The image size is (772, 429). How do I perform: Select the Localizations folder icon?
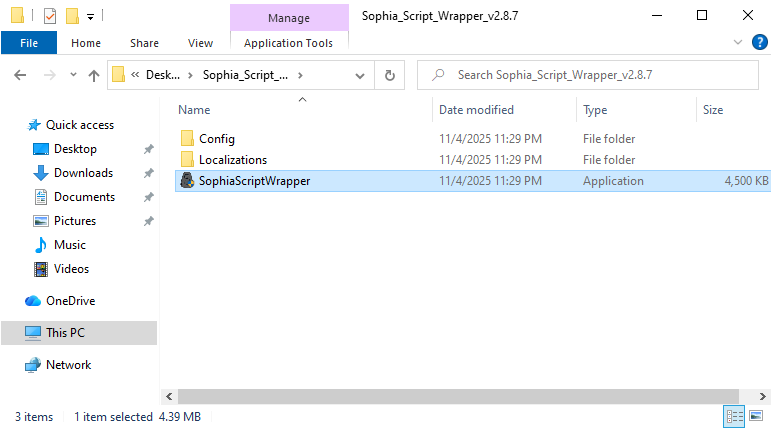pyautogui.click(x=186, y=160)
